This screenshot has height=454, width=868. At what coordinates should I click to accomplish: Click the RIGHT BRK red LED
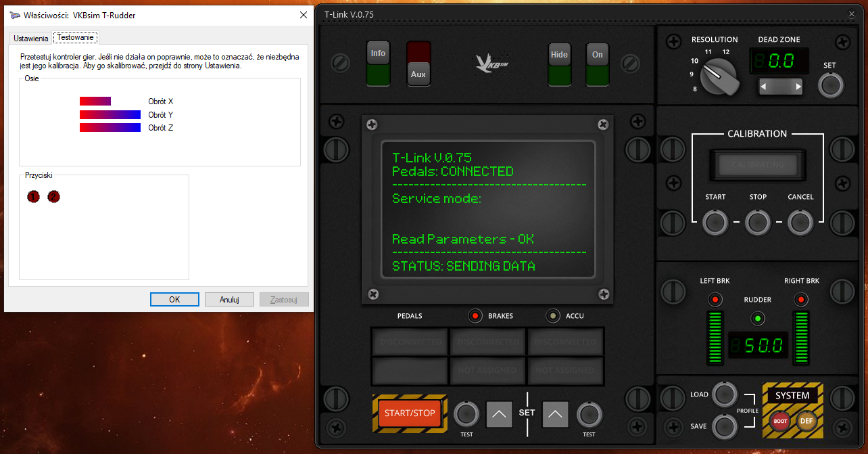801,299
